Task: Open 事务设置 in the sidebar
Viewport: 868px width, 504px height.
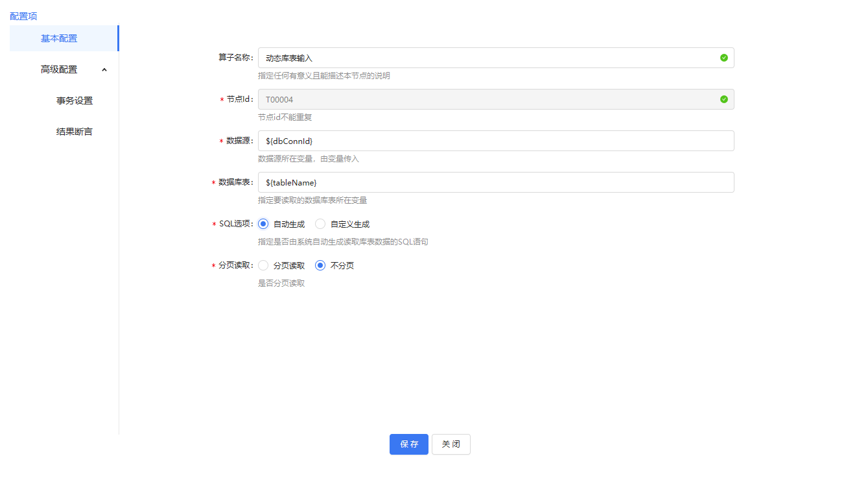Action: pos(75,101)
